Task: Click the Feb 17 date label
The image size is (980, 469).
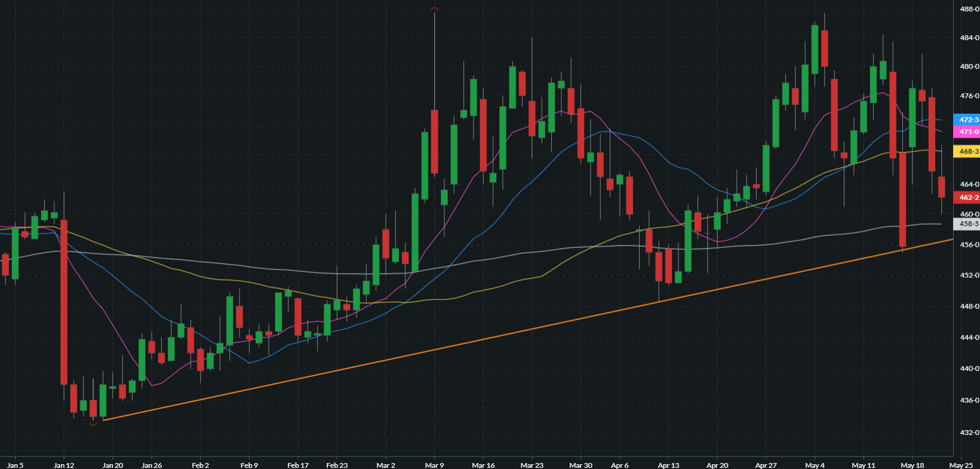Action: pos(298,465)
